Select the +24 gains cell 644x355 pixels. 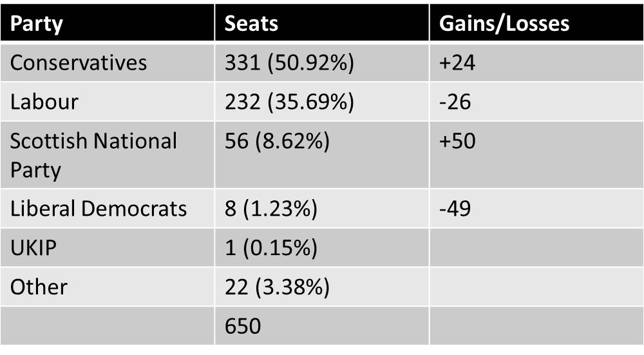pyautogui.click(x=457, y=62)
